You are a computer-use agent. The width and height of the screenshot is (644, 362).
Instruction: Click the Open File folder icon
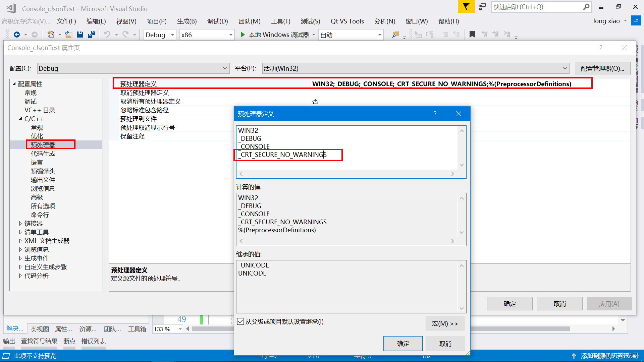tap(68, 35)
